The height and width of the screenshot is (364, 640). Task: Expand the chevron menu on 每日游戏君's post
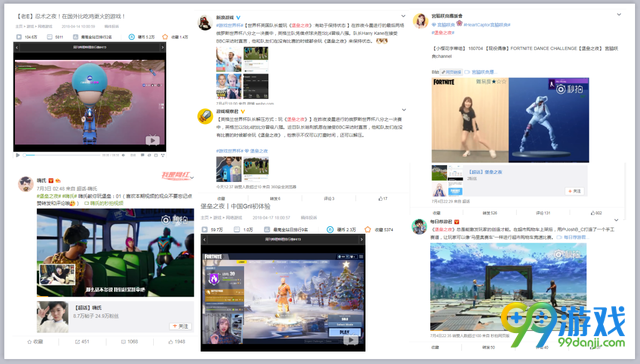[x=616, y=220]
